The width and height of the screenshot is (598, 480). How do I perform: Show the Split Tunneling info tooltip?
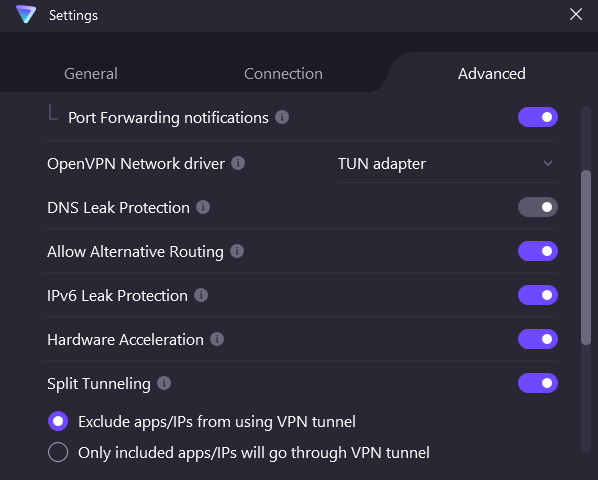(x=164, y=383)
